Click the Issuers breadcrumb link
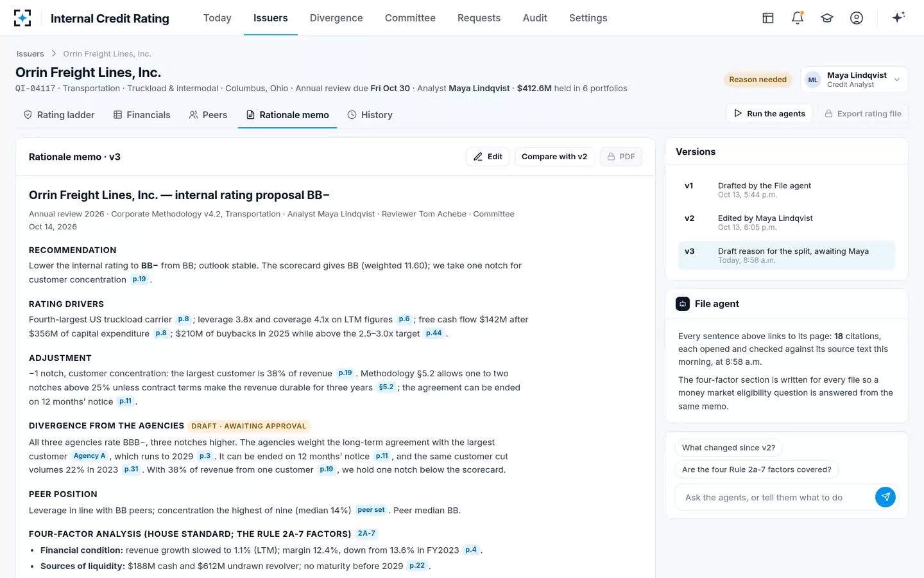Viewport: 924px width, 578px height. point(30,54)
